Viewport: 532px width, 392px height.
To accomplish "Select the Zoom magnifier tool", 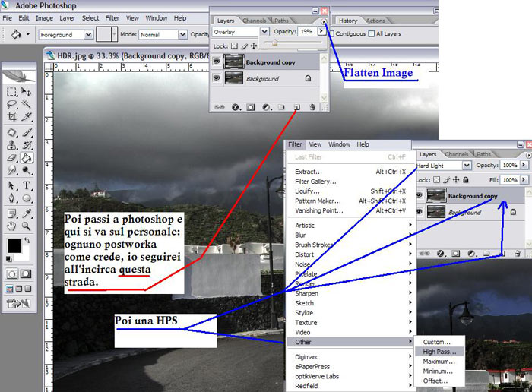I will (x=27, y=226).
